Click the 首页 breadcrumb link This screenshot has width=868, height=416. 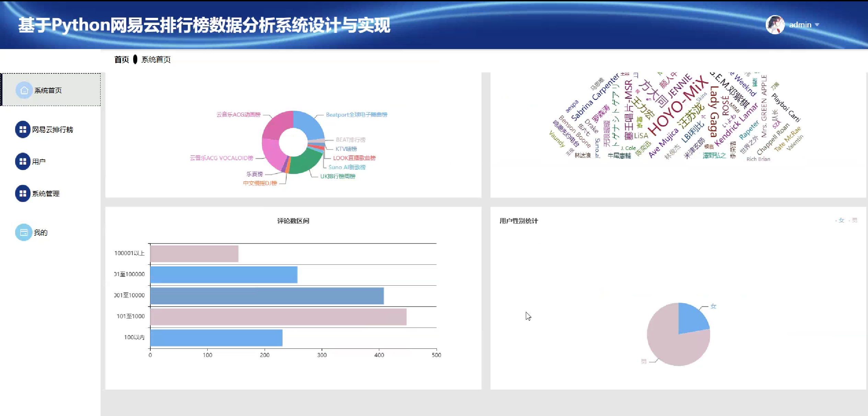(121, 60)
